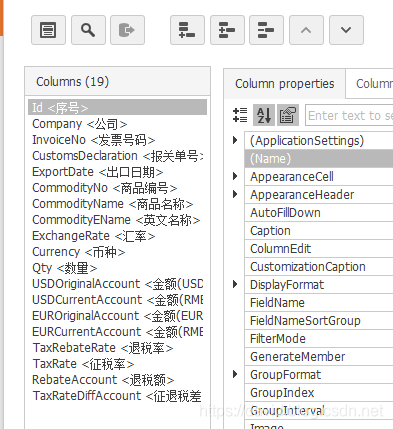
Task: Open the second Column tab
Action: pos(370,84)
